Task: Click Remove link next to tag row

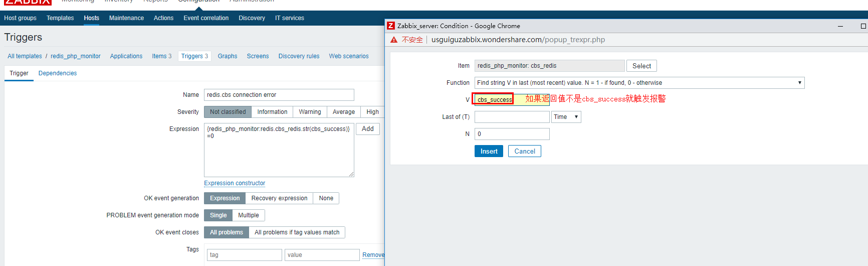Action: click(373, 255)
